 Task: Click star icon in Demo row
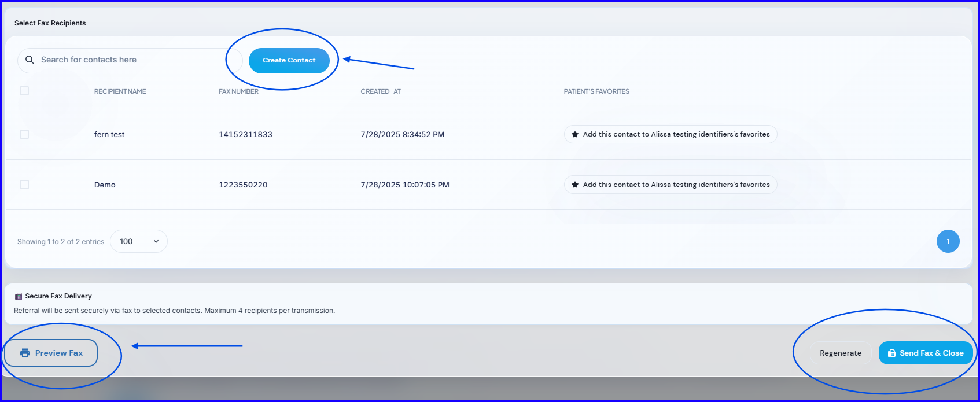[575, 185]
